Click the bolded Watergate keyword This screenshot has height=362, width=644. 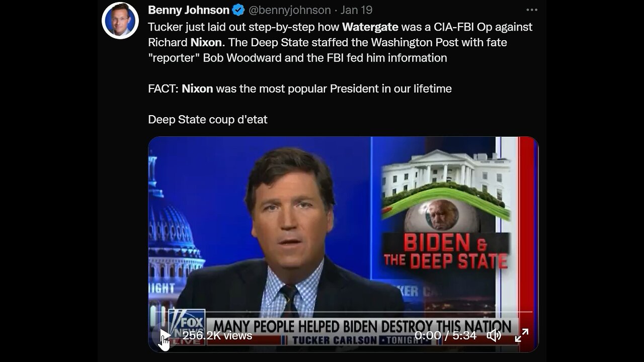click(370, 27)
